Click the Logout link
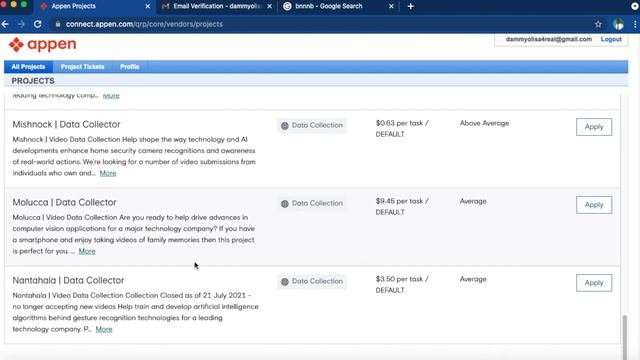640x360 pixels. (611, 39)
